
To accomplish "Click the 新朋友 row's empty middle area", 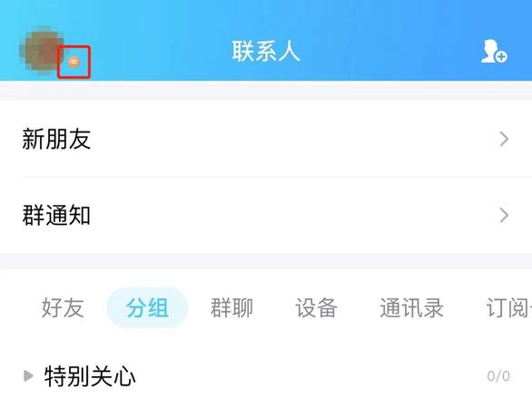I will (x=291, y=139).
